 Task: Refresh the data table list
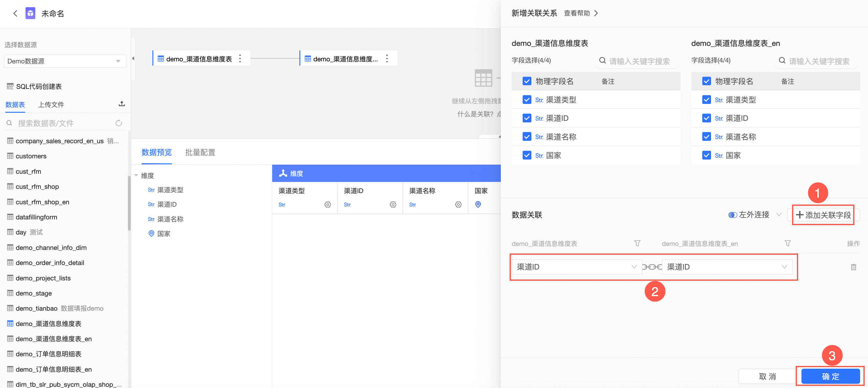click(x=119, y=123)
